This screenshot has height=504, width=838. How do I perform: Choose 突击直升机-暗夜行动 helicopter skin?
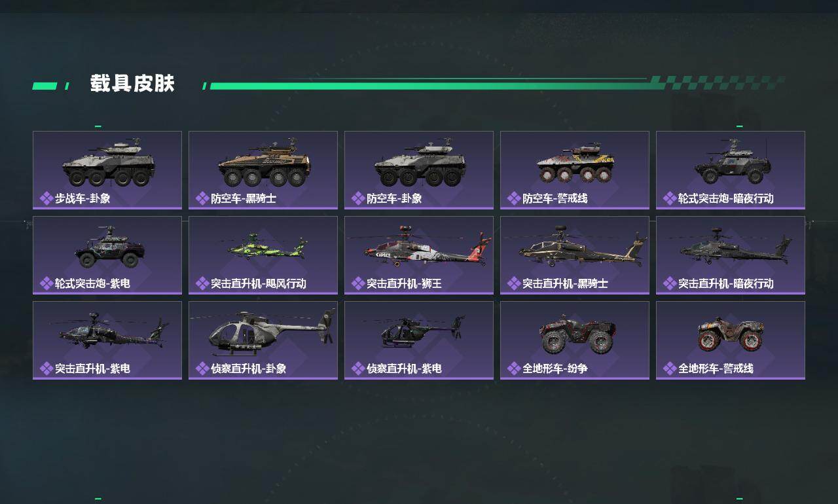pyautogui.click(x=731, y=255)
